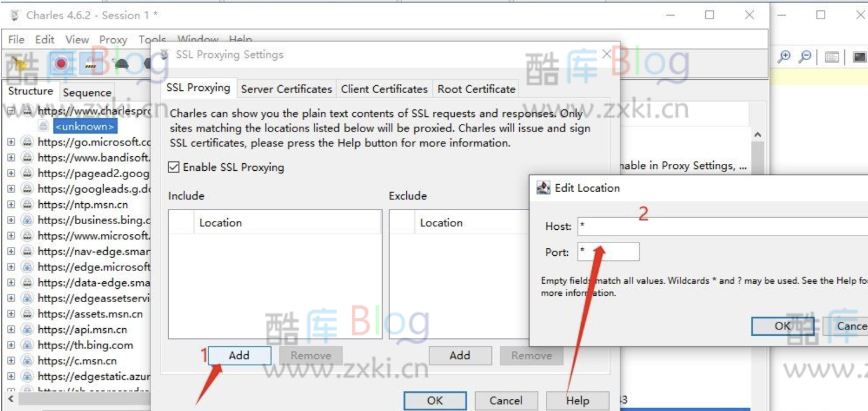Enable throttling with the turtle icon
868x411 pixels.
pos(122,64)
